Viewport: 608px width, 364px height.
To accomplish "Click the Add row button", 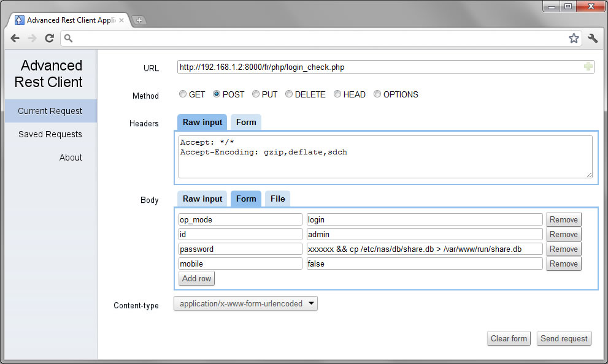I will (x=196, y=278).
